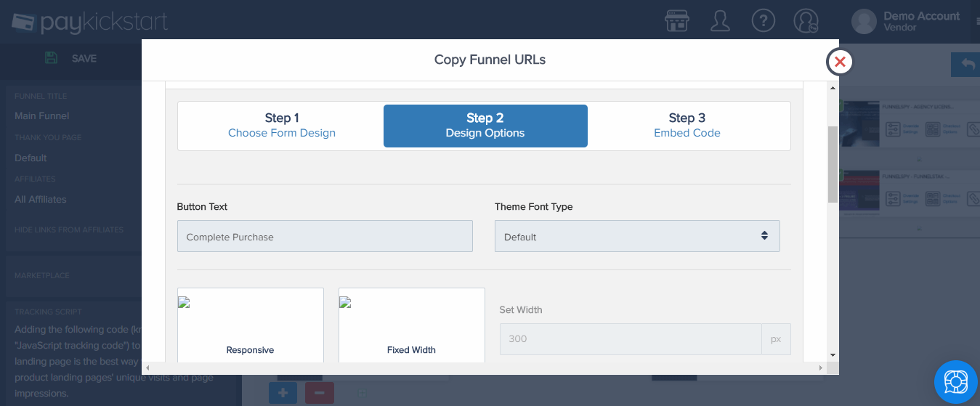The width and height of the screenshot is (980, 406).
Task: Open the help question mark icon
Action: pos(764,20)
